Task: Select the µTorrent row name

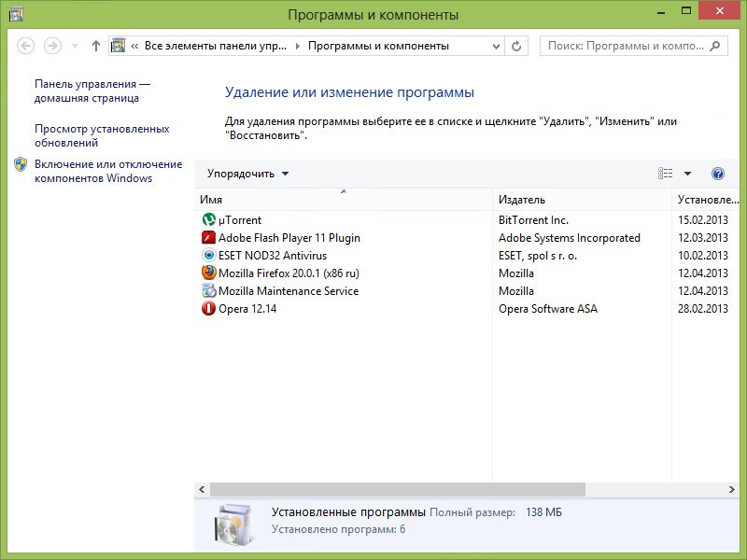Action: click(240, 220)
